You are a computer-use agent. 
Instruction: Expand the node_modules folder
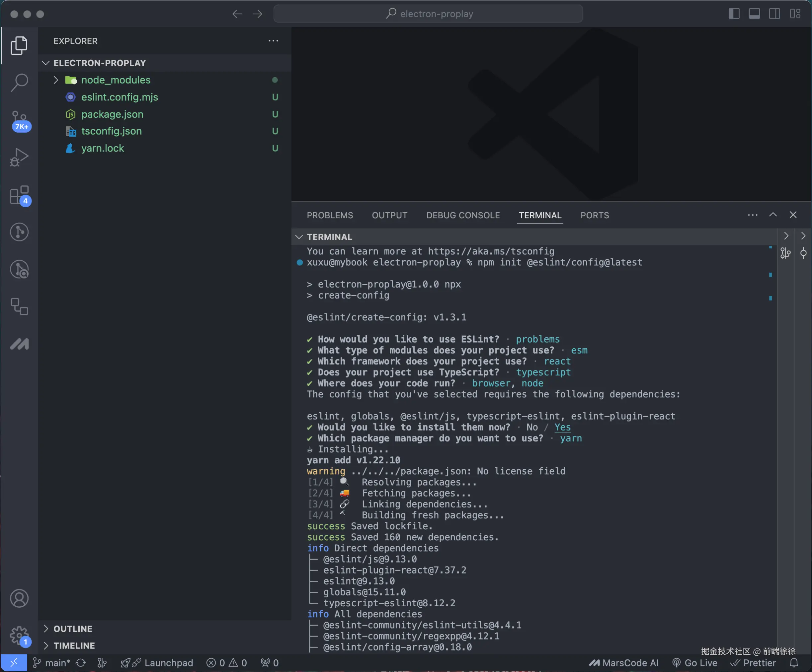(x=115, y=80)
